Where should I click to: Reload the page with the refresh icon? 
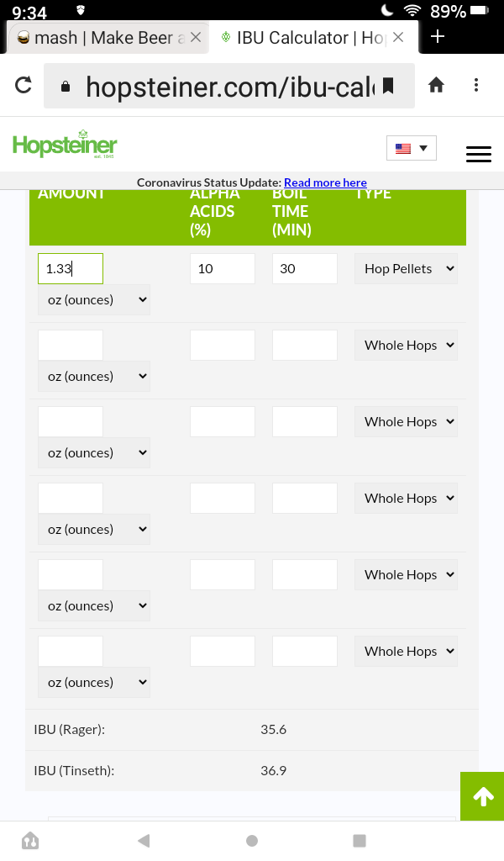click(23, 85)
